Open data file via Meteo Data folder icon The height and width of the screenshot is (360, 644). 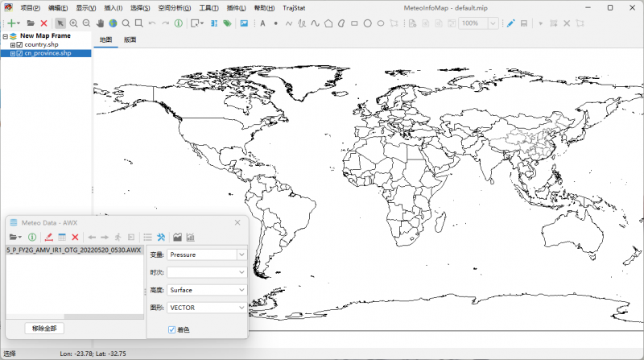pyautogui.click(x=14, y=237)
